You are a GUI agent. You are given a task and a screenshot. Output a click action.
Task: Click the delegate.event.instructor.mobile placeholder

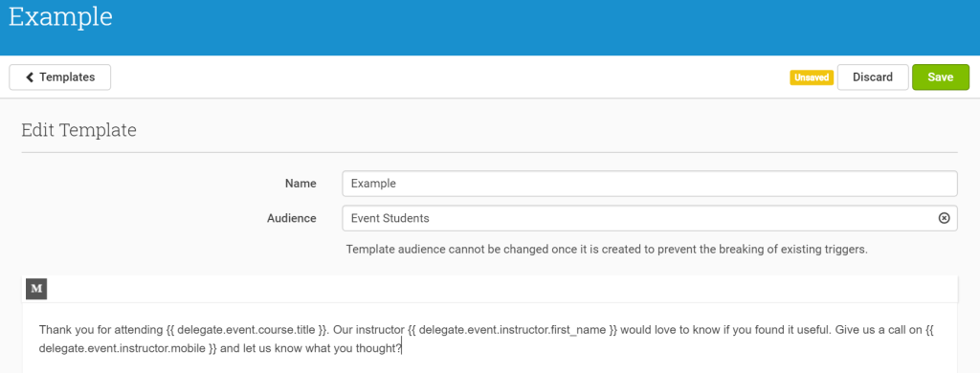pos(128,348)
